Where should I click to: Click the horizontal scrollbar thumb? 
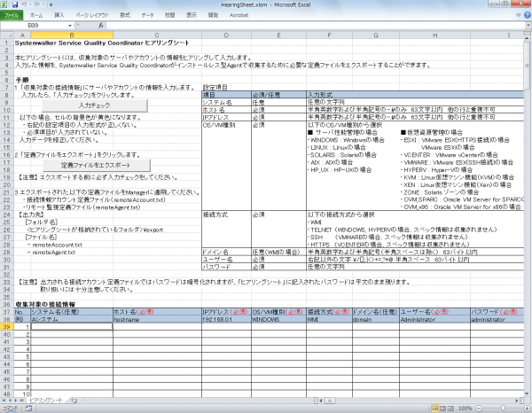pos(330,401)
